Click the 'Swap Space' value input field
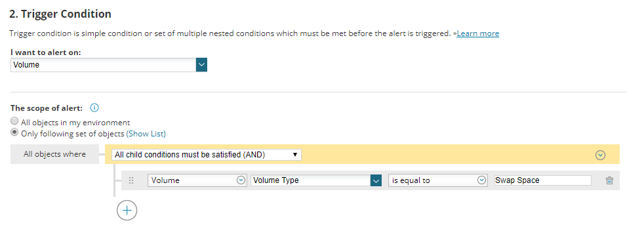Screen dimensions: 644x244 [543, 180]
